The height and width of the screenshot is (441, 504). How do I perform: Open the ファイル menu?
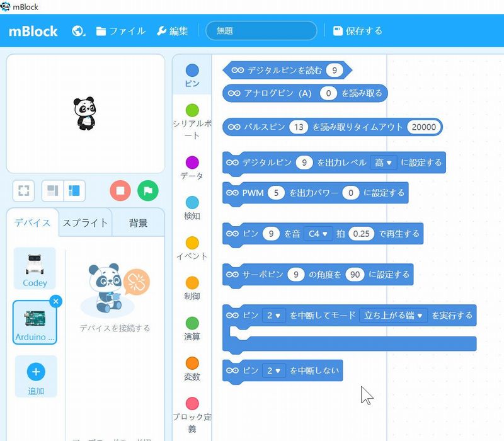click(x=120, y=31)
